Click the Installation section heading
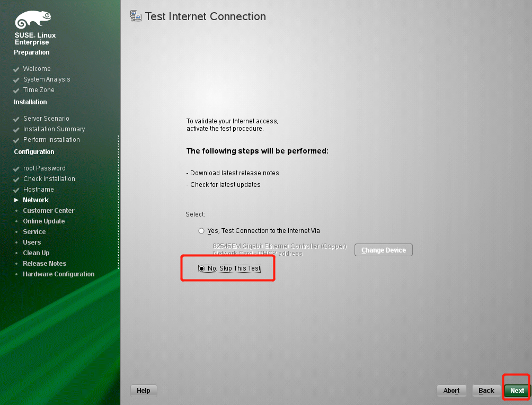Screen dimensions: 532x405 point(30,102)
